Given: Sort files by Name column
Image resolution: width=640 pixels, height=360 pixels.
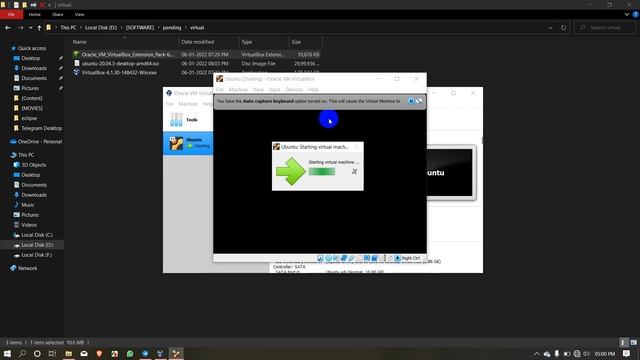Looking at the screenshot, I should (124, 42).
